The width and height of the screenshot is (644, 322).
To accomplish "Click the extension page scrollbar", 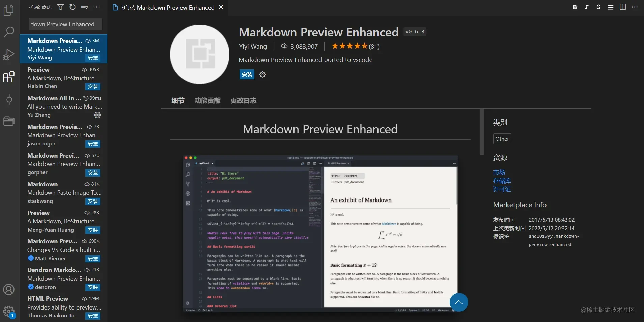I will [x=482, y=132].
